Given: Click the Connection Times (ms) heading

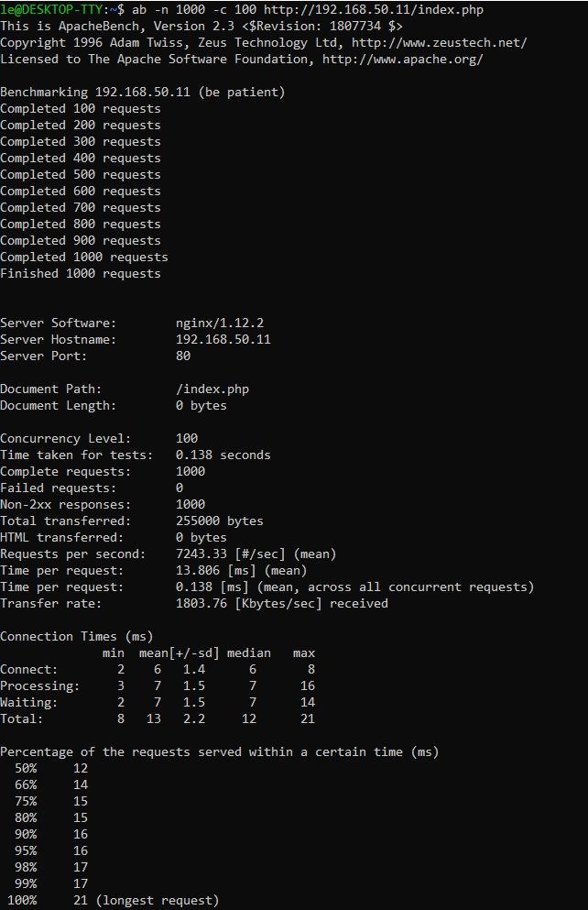Looking at the screenshot, I should tap(77, 637).
